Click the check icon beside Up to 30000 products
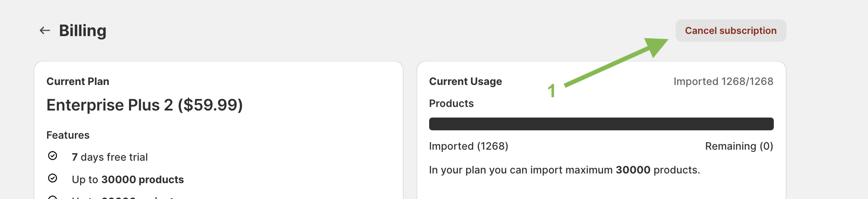Screen dimensions: 868x199 pyautogui.click(x=52, y=178)
